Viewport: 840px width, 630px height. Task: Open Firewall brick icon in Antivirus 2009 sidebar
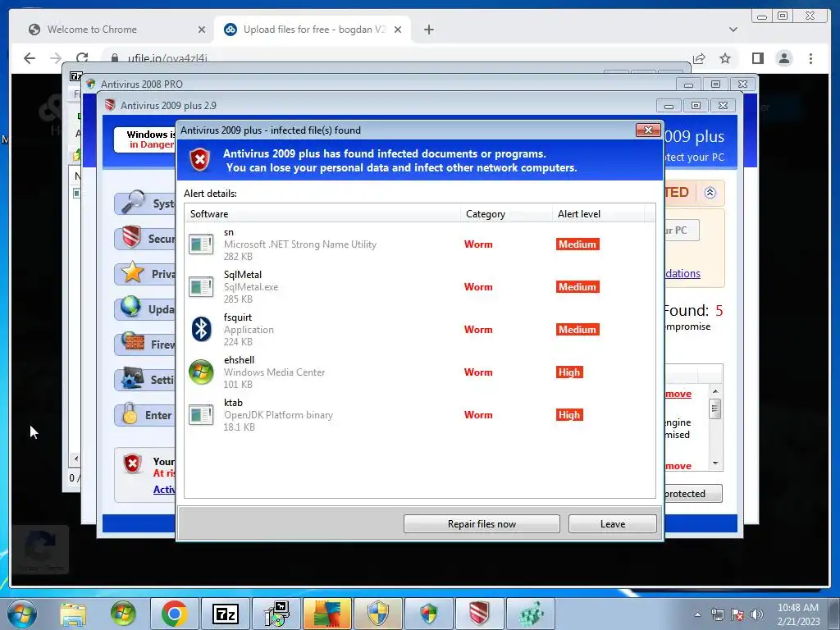pyautogui.click(x=132, y=342)
